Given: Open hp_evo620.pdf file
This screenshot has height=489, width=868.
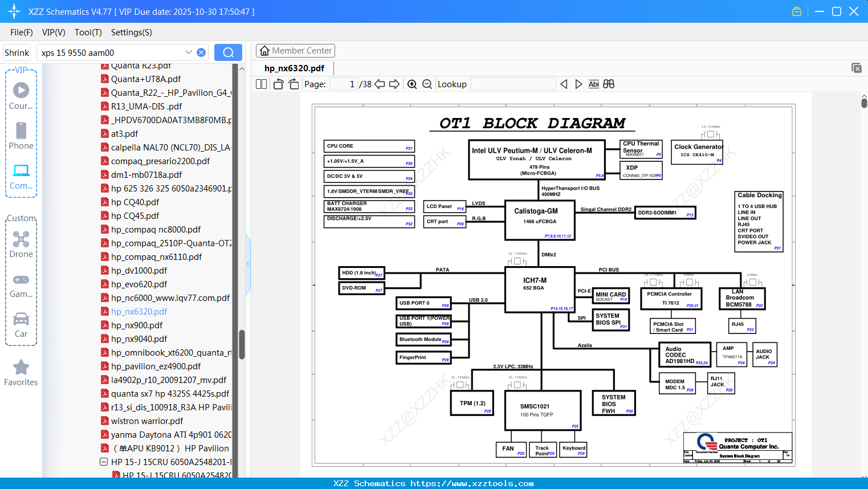Looking at the screenshot, I should [139, 284].
